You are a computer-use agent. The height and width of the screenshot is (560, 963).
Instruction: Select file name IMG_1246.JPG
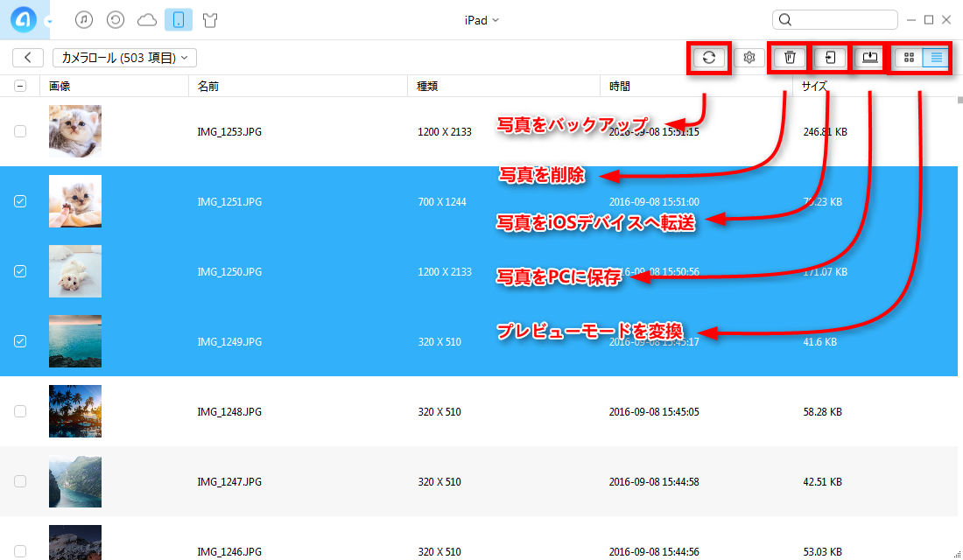point(229,552)
